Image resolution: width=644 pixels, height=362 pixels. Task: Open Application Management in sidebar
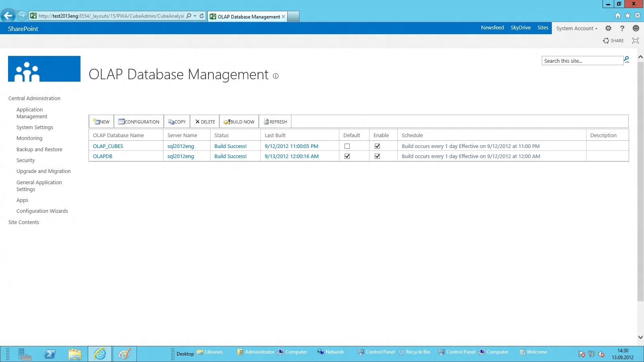click(32, 113)
